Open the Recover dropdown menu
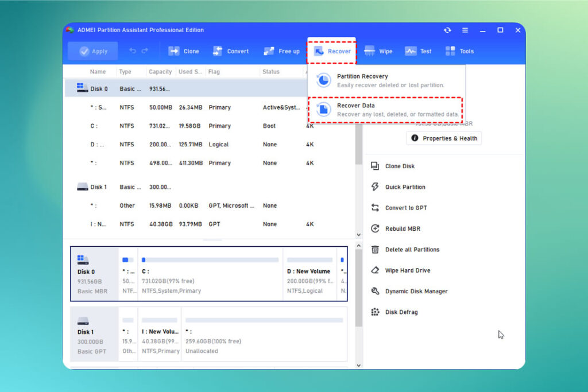Viewport: 588px width, 392px height. click(331, 51)
